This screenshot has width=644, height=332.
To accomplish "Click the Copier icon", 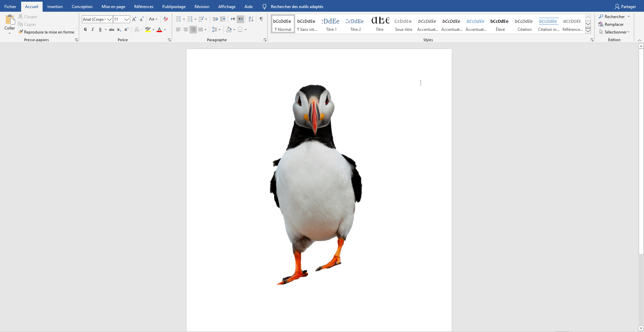I will (20, 24).
